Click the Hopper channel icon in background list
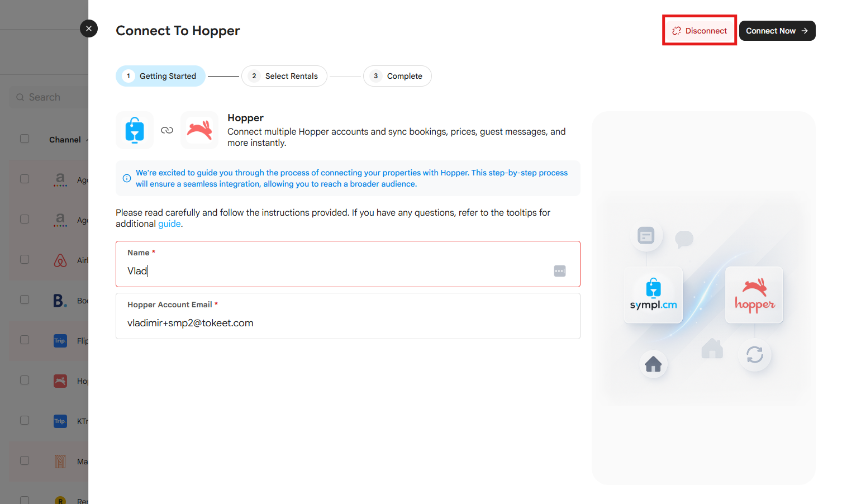The image size is (842, 504). point(60,381)
